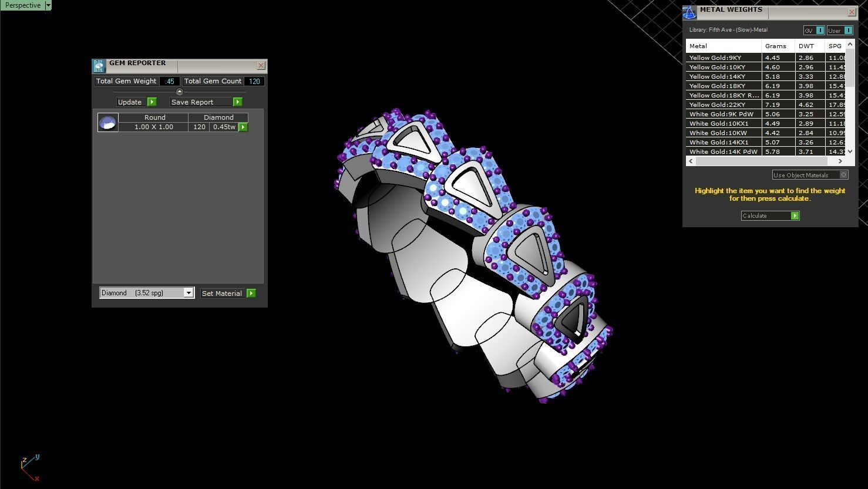
Task: Click the DWT column header
Action: (x=810, y=46)
